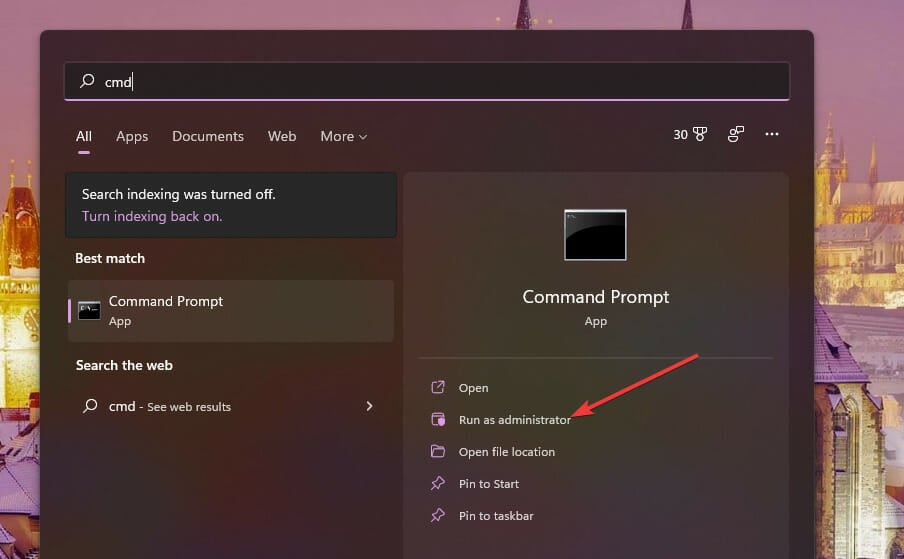The height and width of the screenshot is (559, 904).
Task: Click the pin icon beside Pin to Start
Action: tap(438, 483)
